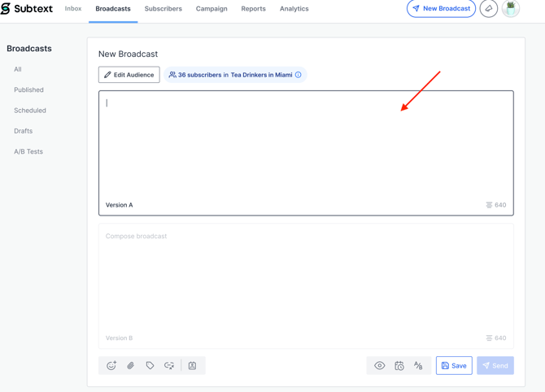Switch to the Broadcasts tab
The image size is (545, 392).
click(113, 9)
